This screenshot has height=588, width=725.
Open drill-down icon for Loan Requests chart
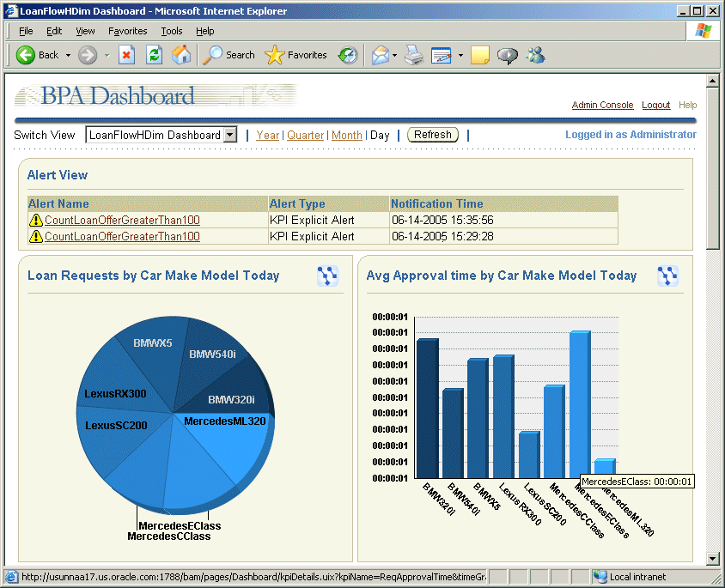click(x=328, y=276)
